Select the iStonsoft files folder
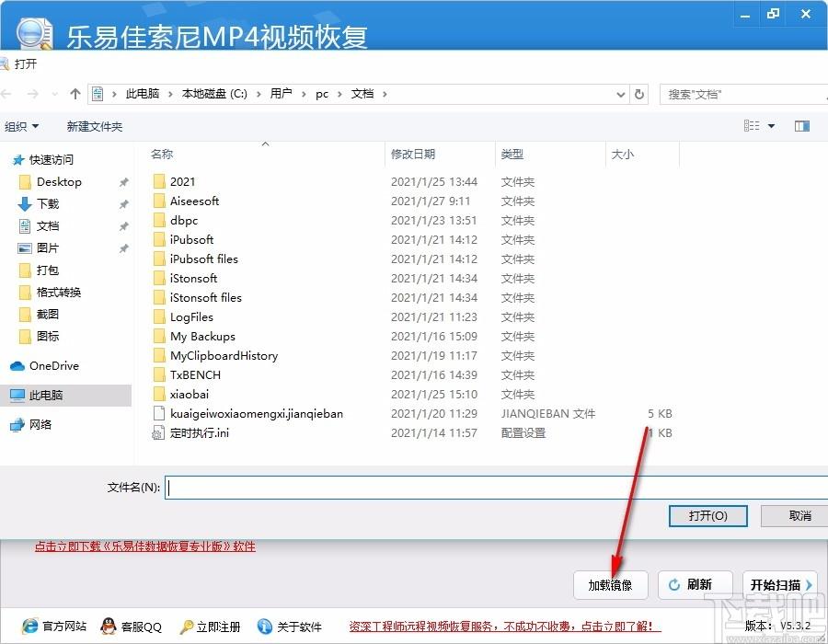 (205, 298)
